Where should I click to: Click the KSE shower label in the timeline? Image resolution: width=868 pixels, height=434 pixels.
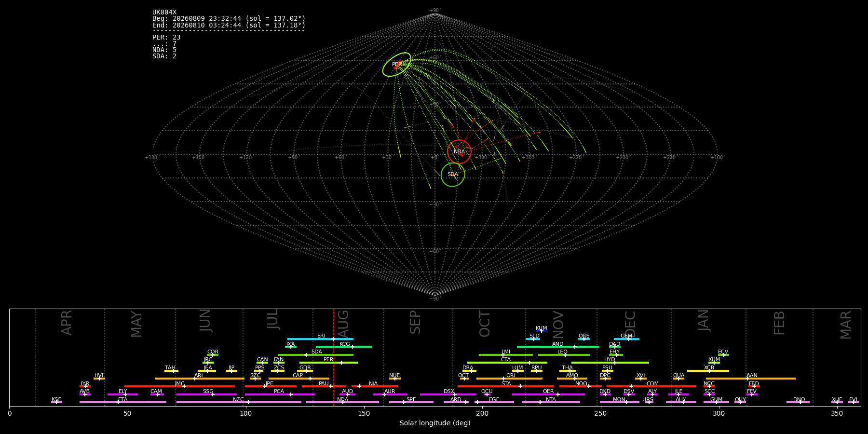click(56, 400)
